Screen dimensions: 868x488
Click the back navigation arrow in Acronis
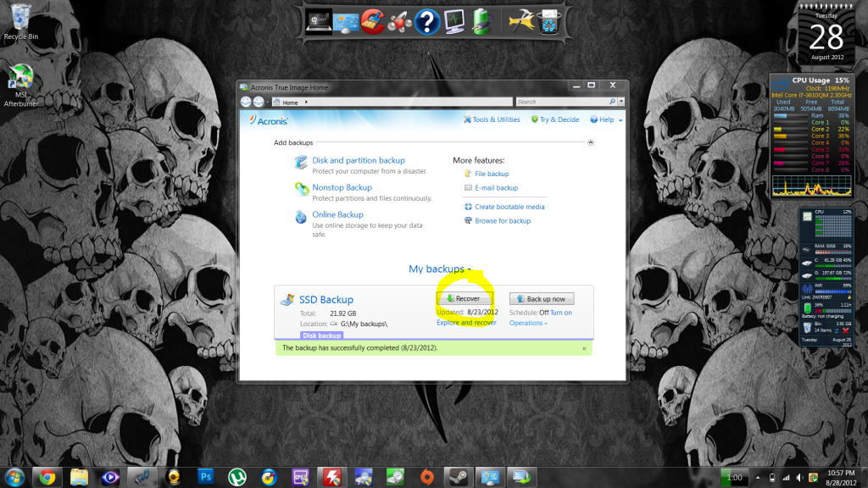[246, 102]
